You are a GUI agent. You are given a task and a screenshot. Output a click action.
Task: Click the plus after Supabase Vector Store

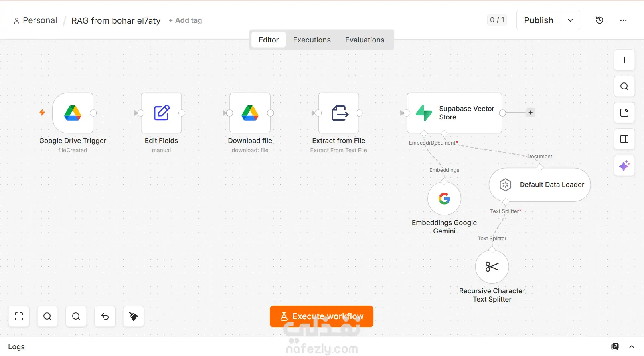coord(530,113)
